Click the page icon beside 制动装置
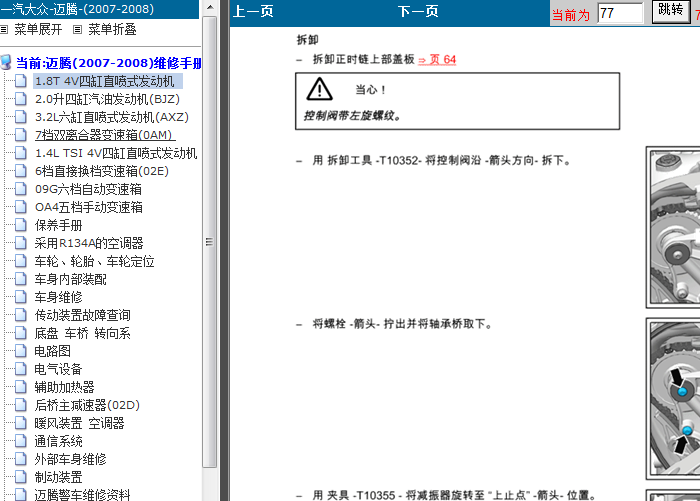 21,477
